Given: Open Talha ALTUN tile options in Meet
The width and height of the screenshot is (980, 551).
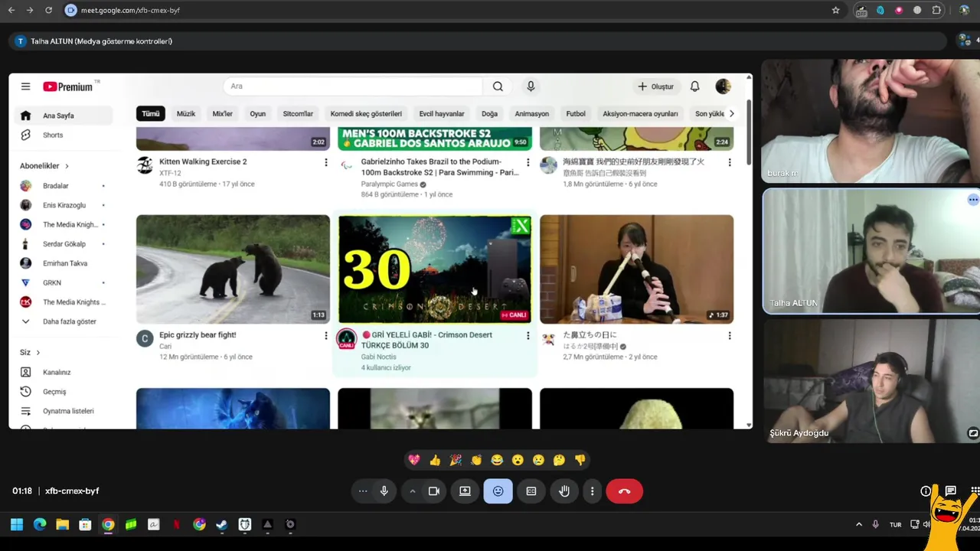Looking at the screenshot, I should click(x=972, y=200).
